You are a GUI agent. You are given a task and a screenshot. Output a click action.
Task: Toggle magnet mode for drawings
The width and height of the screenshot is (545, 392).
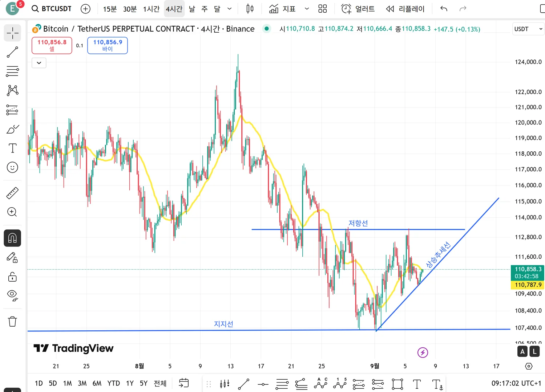click(12, 238)
